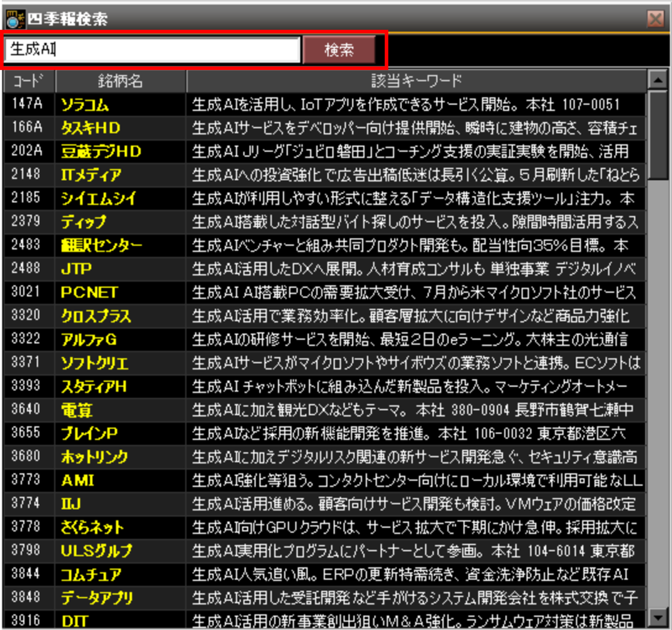
Task: Select stock name さくらネット
Action: (92, 527)
